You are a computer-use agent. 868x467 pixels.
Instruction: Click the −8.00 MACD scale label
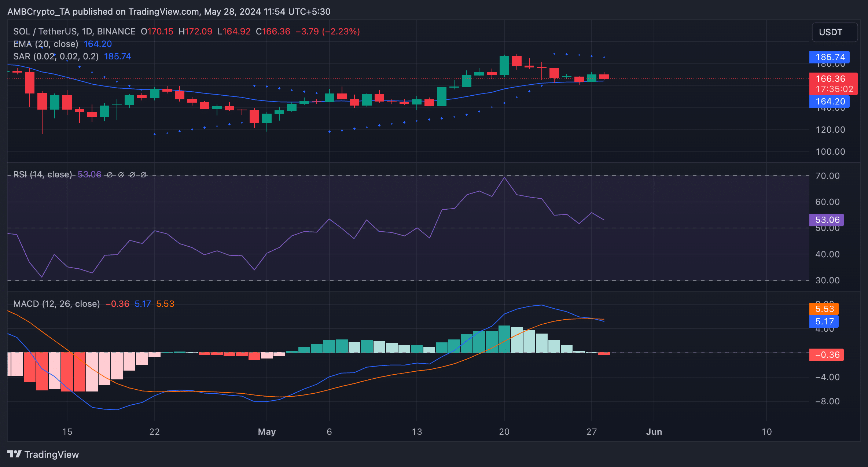coord(827,401)
